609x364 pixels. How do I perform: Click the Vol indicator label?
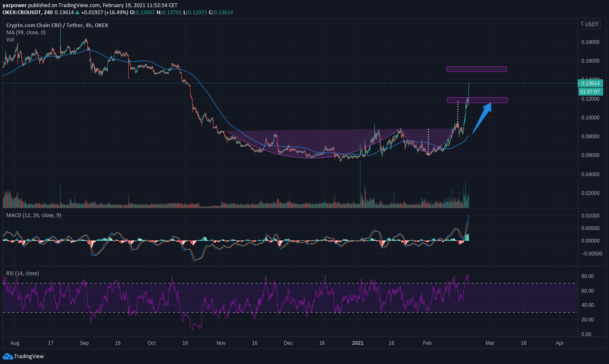pyautogui.click(x=10, y=39)
